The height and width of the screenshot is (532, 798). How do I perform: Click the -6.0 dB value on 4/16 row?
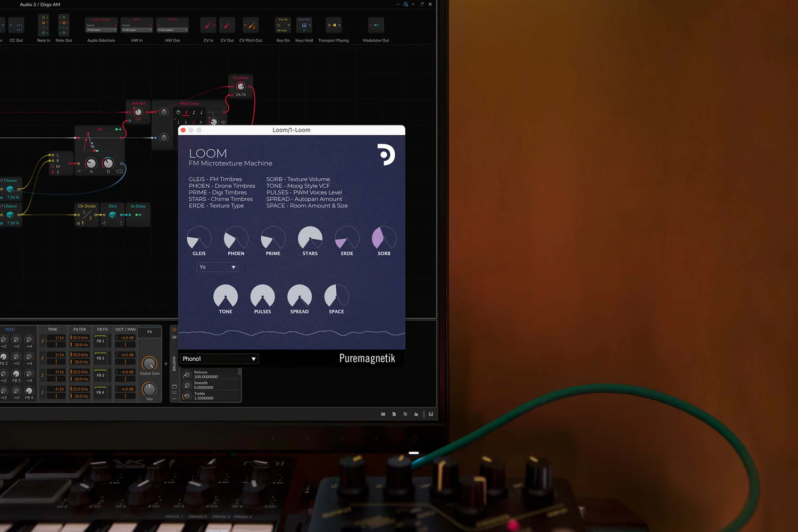coord(126,389)
